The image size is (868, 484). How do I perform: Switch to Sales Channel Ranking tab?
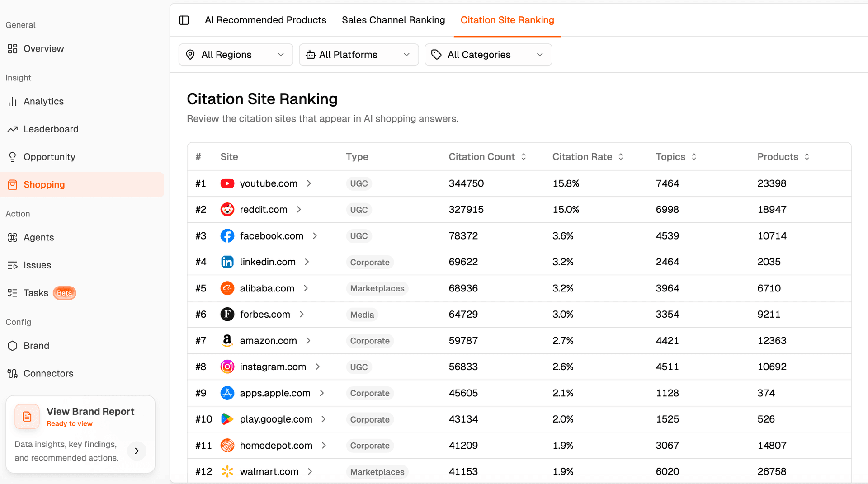point(393,20)
